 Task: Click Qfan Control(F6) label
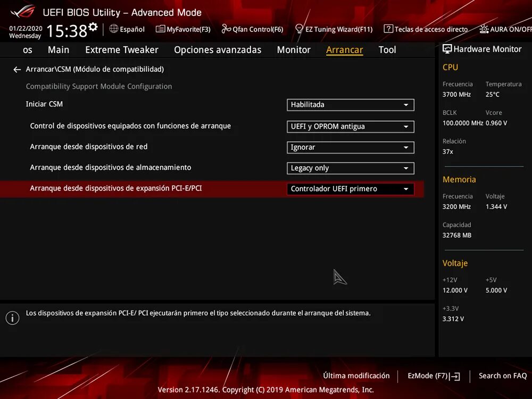click(258, 29)
